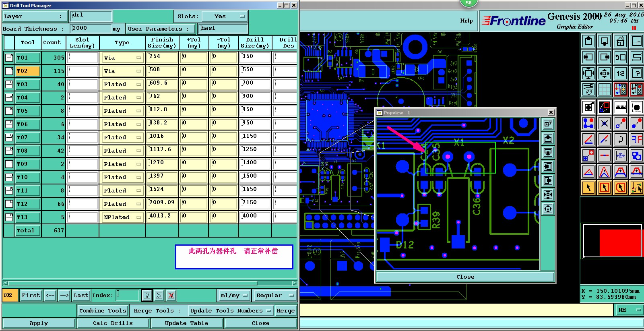Click the black and red rectangle zoom-area icon
This screenshot has width=644, height=331.
click(x=605, y=107)
